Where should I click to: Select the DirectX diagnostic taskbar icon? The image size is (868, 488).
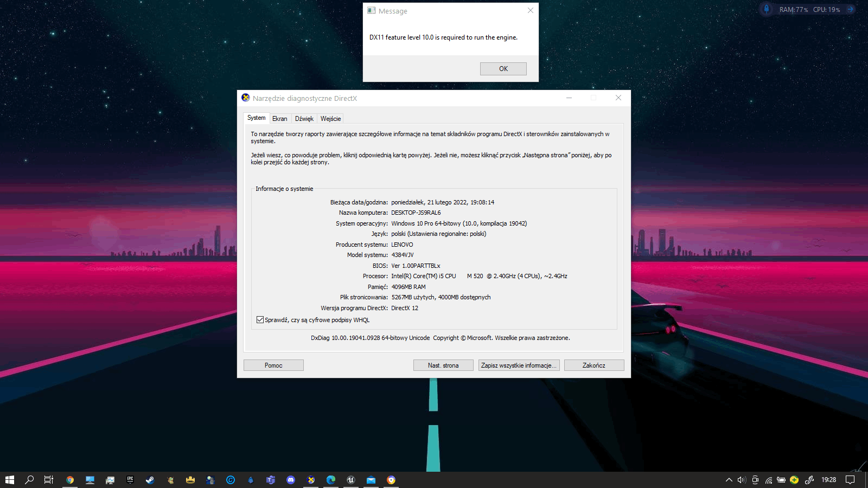click(x=311, y=480)
